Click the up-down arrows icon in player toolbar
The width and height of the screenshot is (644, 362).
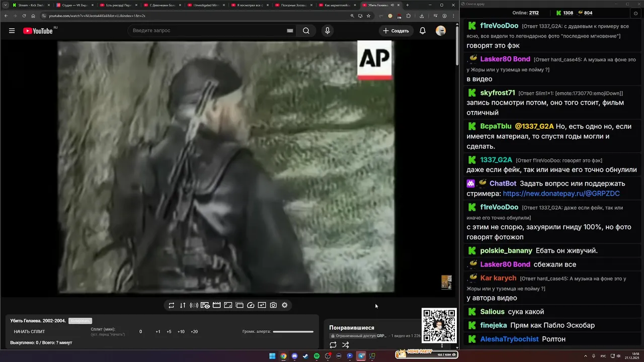(183, 305)
